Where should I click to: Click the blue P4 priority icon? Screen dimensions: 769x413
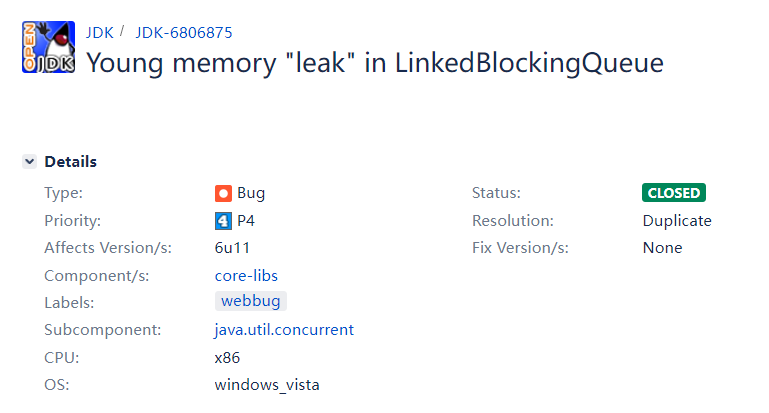223,220
